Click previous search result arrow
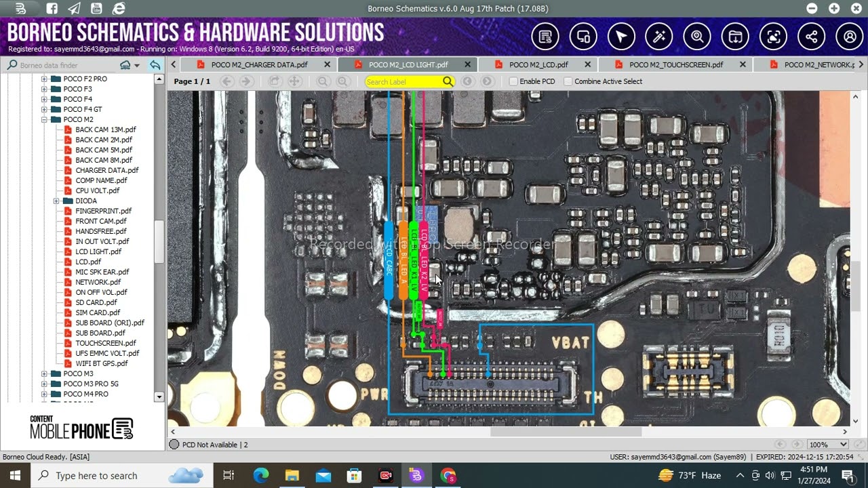Image resolution: width=868 pixels, height=488 pixels. coord(467,81)
